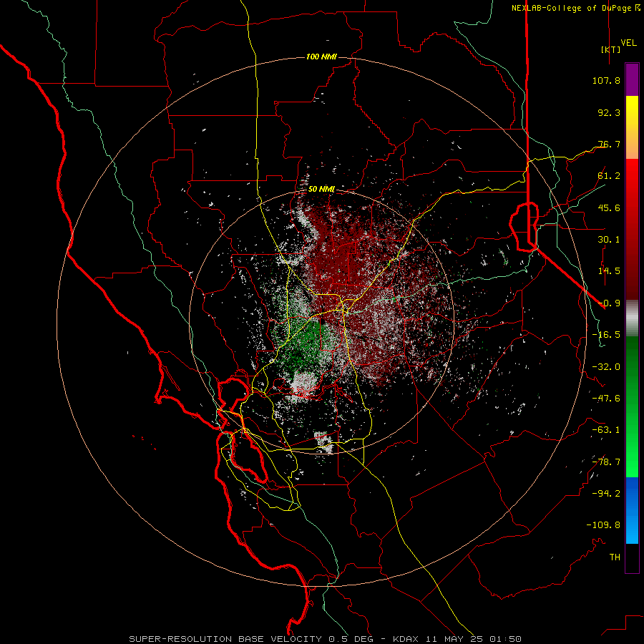Screen dimensions: 644x644
Task: Pick the purple segment of color bar
Action: (632, 79)
